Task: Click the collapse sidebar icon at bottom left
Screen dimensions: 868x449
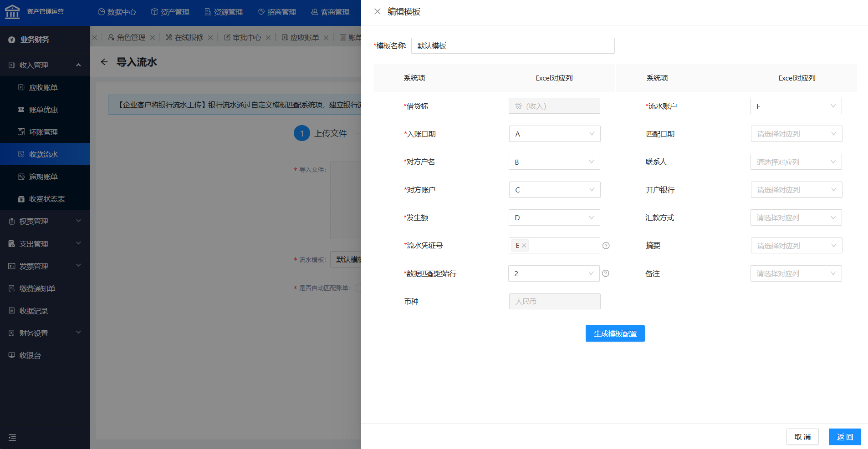Action: click(x=12, y=437)
